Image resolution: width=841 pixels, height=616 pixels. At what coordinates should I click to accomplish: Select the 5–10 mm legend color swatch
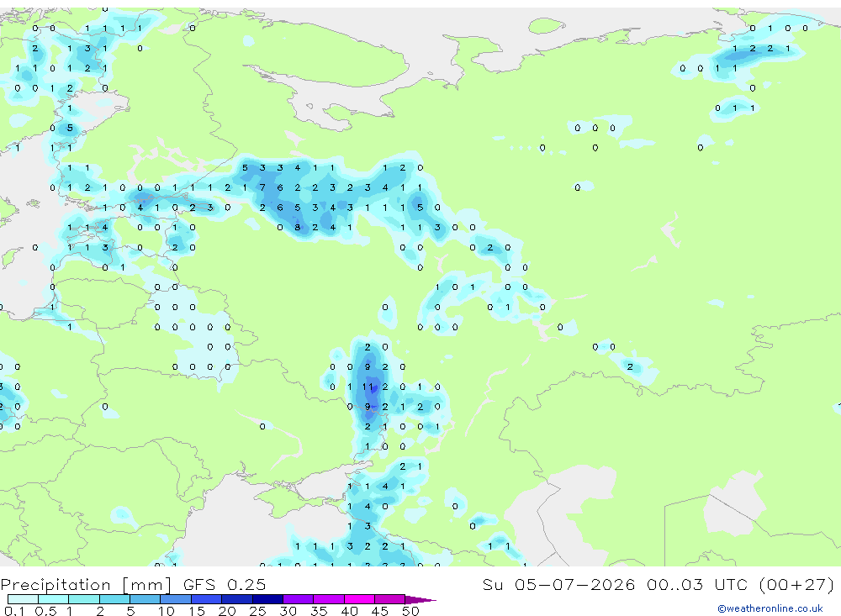pyautogui.click(x=145, y=599)
